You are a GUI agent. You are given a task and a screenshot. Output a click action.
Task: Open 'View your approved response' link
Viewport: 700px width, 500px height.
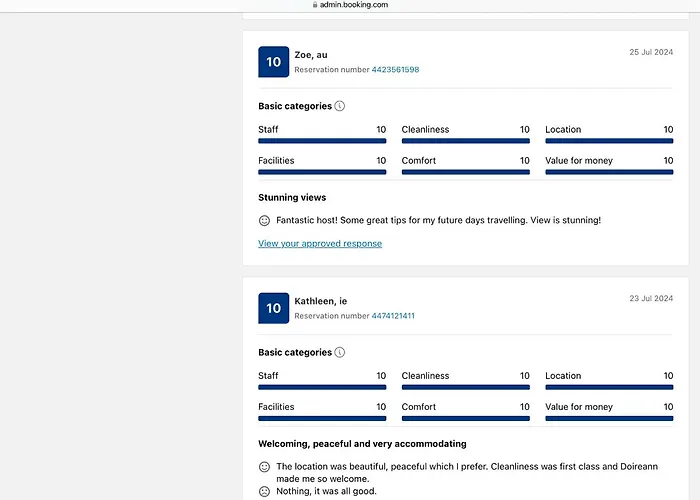[x=320, y=244]
